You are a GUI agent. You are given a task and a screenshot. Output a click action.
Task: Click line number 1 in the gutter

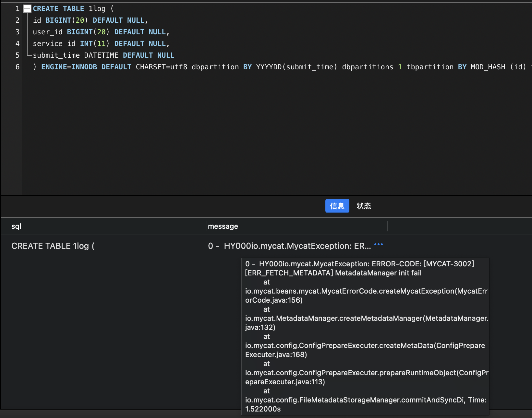coord(18,9)
